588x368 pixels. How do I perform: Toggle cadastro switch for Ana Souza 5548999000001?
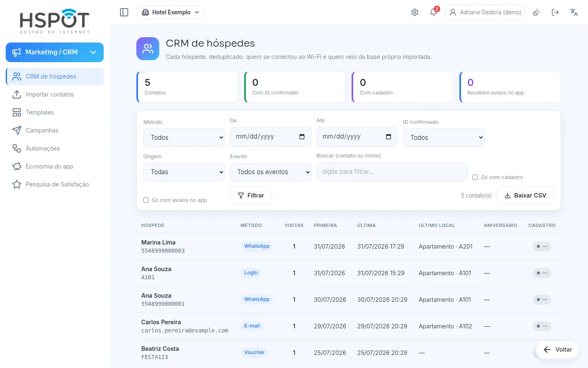coord(542,300)
